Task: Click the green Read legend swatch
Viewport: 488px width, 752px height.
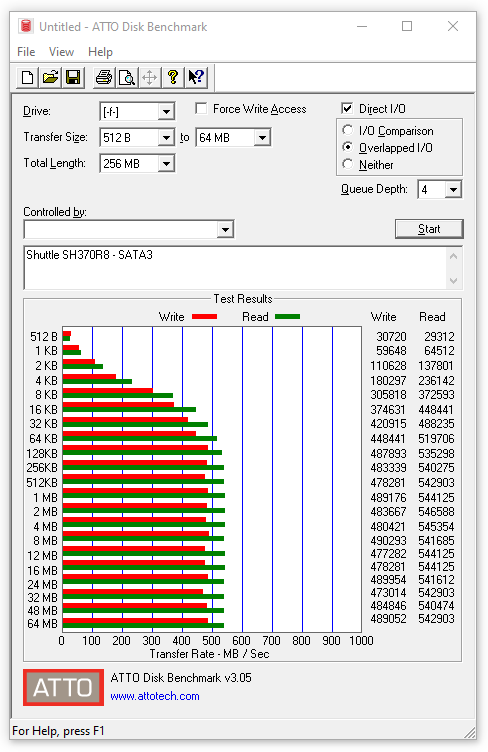Action: click(x=288, y=317)
